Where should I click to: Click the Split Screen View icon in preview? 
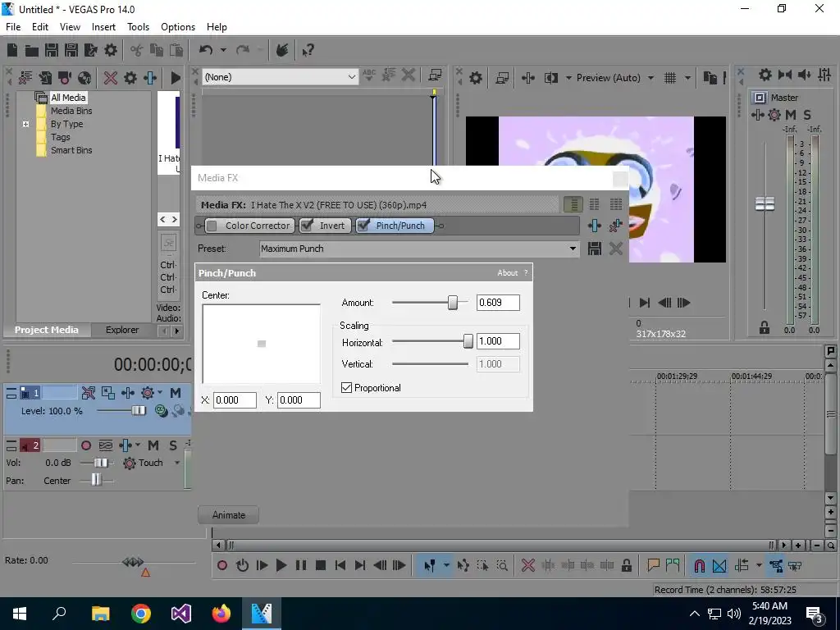(x=551, y=78)
